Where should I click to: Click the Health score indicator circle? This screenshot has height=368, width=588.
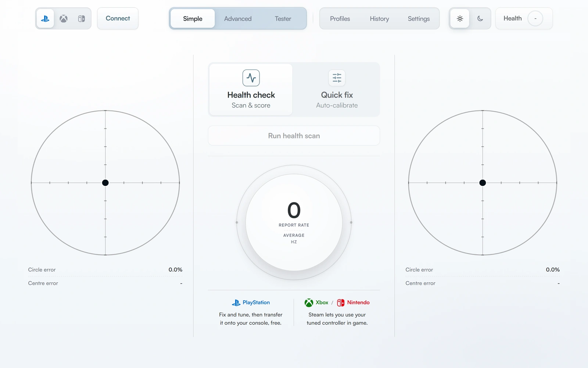point(535,18)
